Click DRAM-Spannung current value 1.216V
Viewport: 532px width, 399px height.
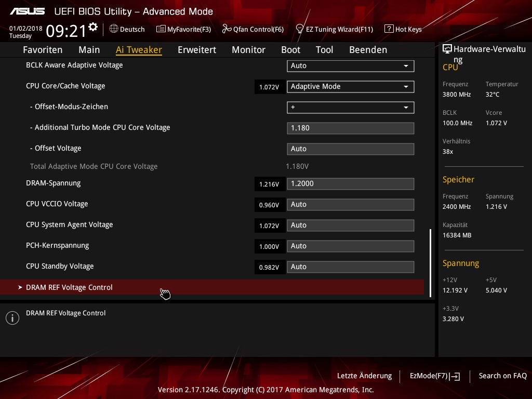[269, 184]
